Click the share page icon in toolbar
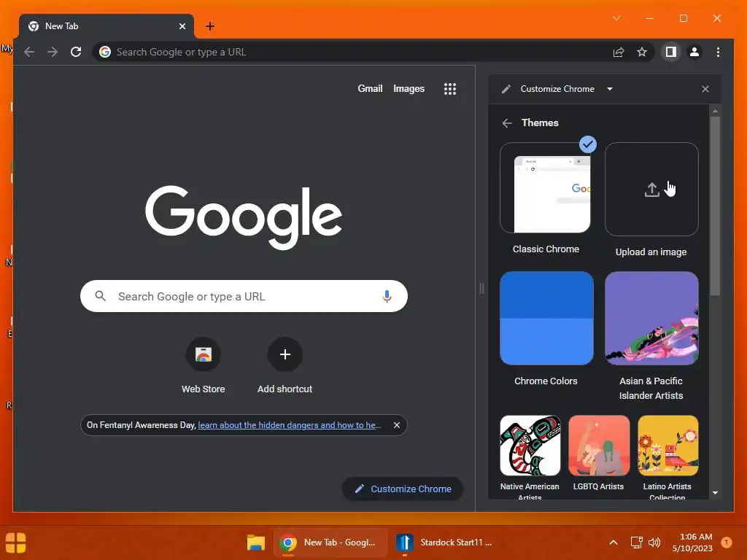This screenshot has height=560, width=747. 619,52
